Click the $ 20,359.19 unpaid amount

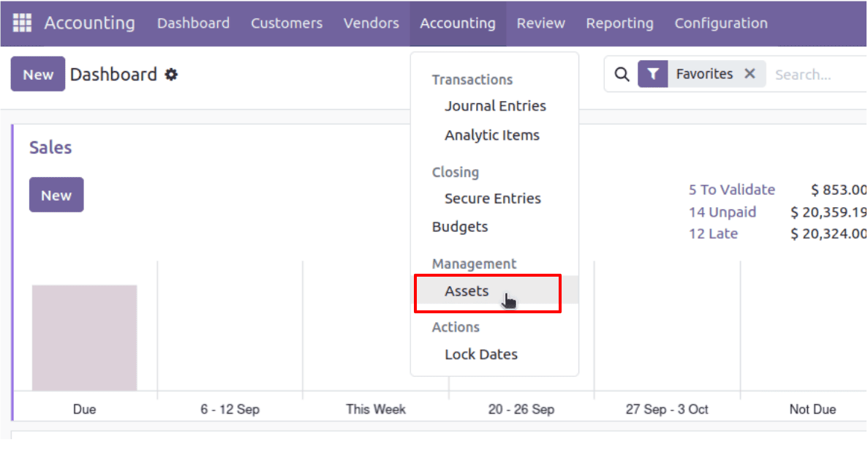pyautogui.click(x=829, y=212)
